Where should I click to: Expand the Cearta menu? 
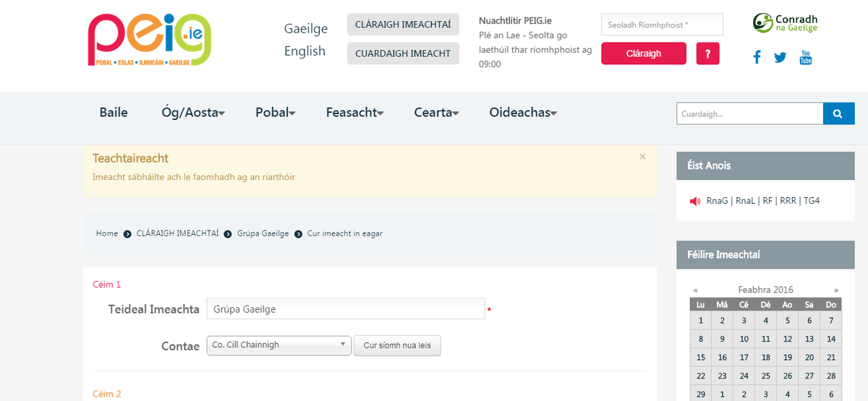tap(437, 113)
